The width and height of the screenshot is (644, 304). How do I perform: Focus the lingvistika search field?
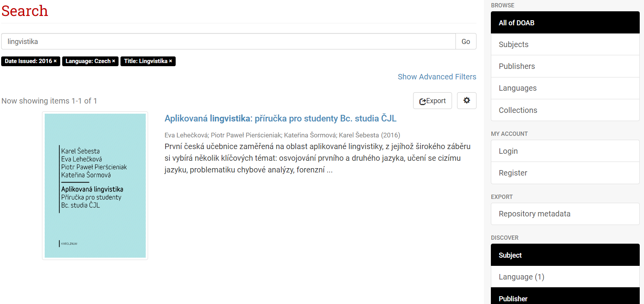[x=228, y=41]
